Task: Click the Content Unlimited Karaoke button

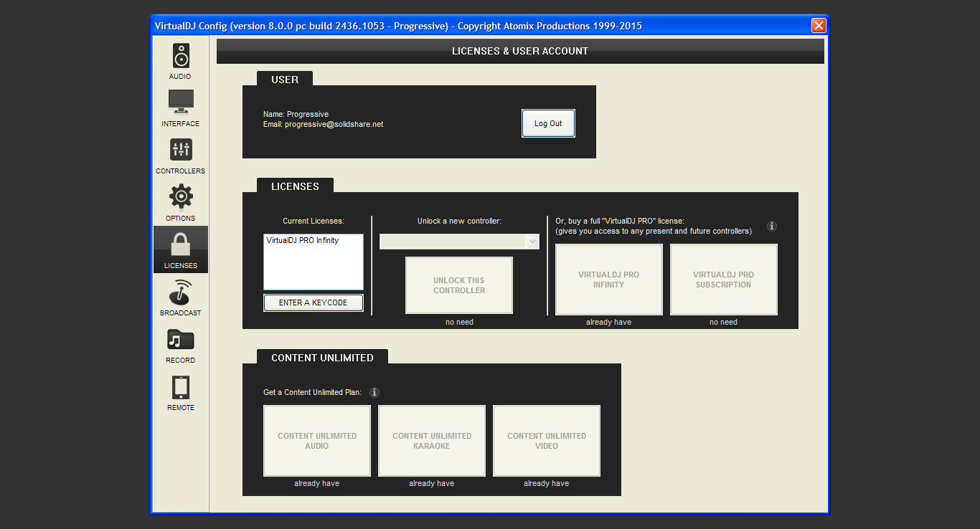Action: [x=432, y=441]
